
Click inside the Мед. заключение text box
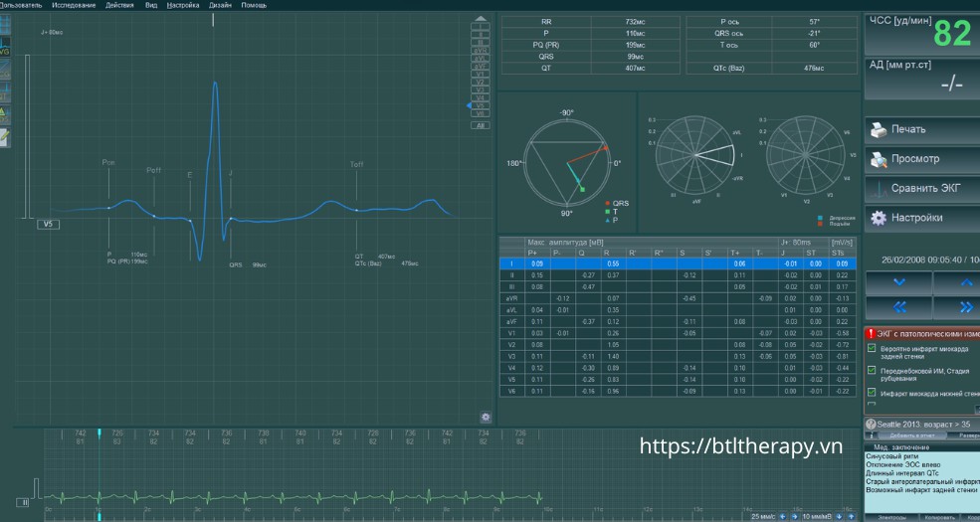[922, 481]
